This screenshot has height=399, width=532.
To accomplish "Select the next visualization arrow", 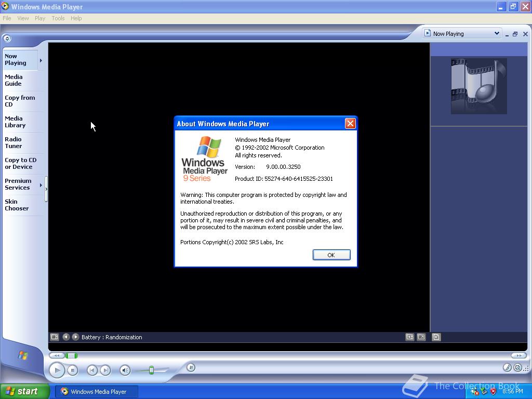I will coord(75,337).
